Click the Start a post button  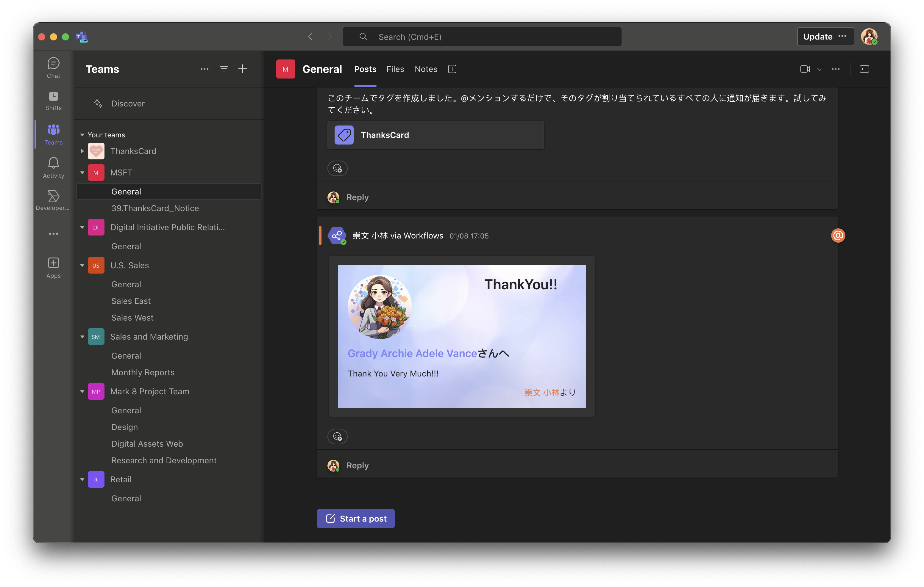pyautogui.click(x=355, y=518)
